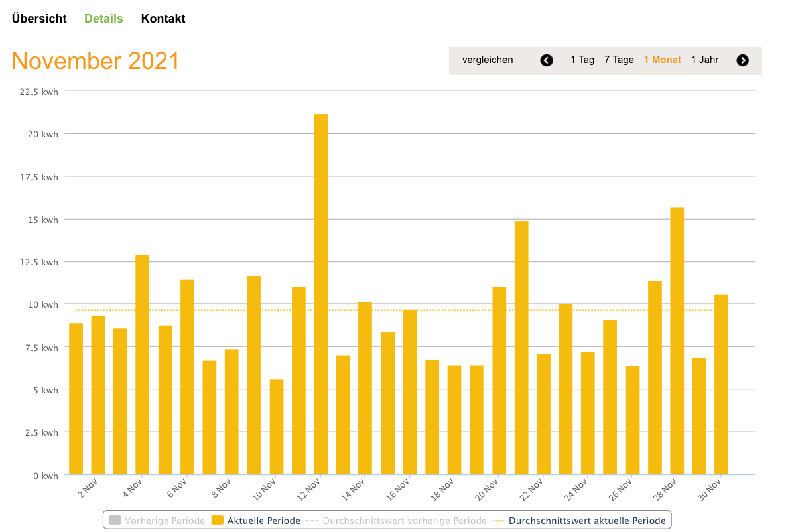Click the 10 kwh axis label
Screen dimensions: 790x532
(43, 304)
